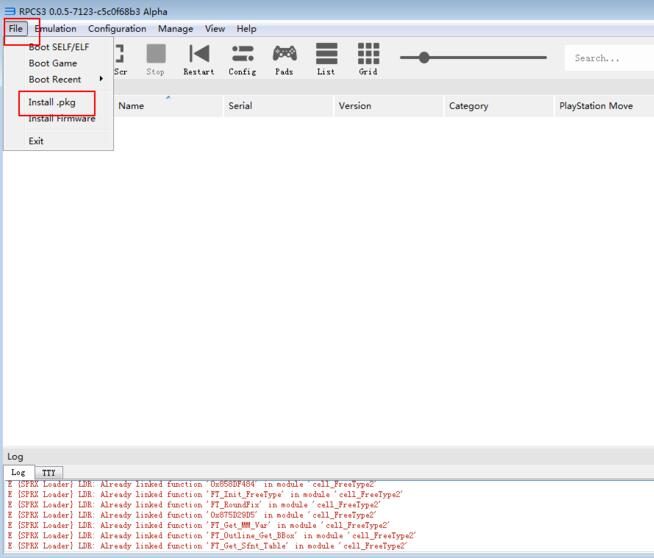654x558 pixels.
Task: Sort by PlayStation Move column header
Action: [604, 106]
